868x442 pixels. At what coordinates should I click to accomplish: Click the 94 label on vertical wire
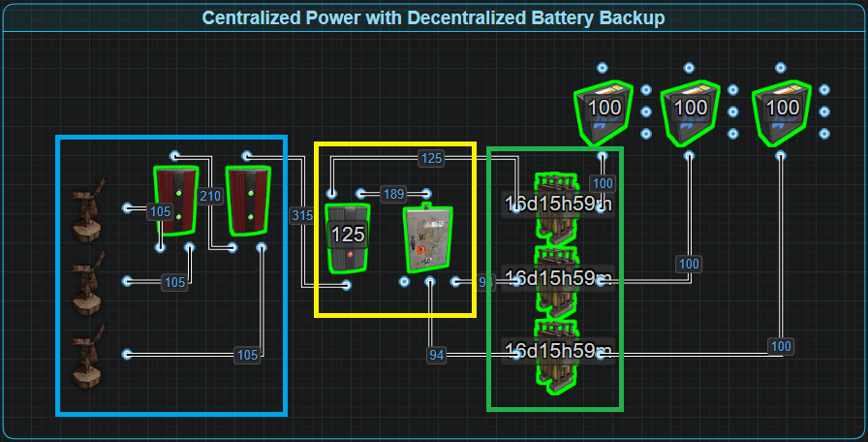click(437, 356)
